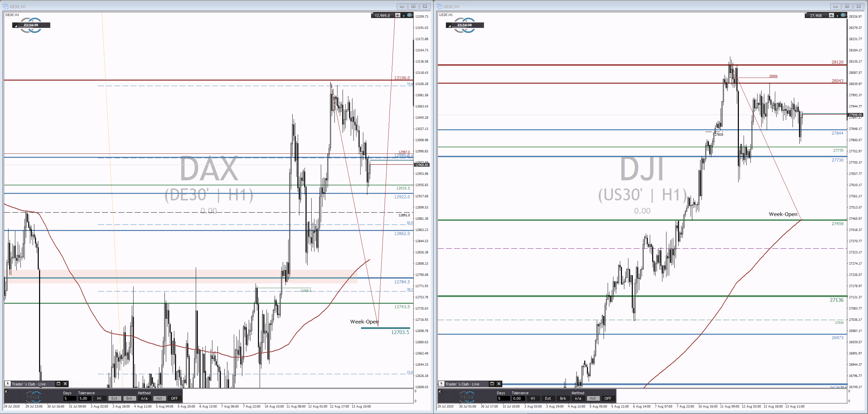Screen dimensions: 868x414
Task: Click the 12922.0 level label on DAX chart
Action: (x=402, y=197)
